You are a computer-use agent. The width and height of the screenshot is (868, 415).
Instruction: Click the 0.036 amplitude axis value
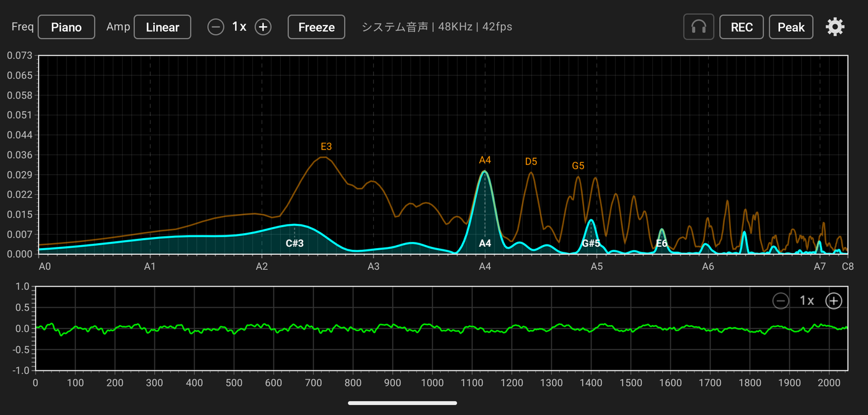click(19, 155)
